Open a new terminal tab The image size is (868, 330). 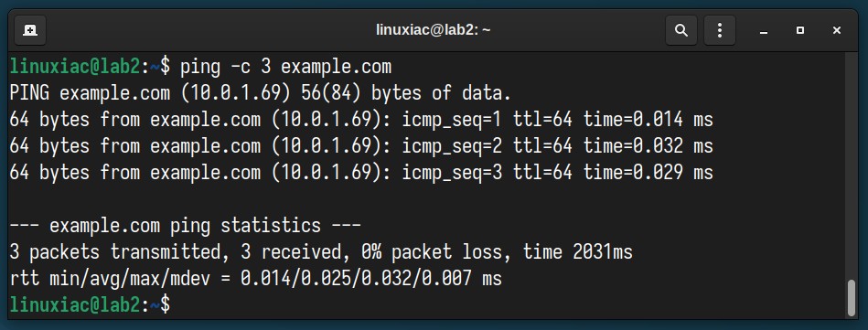[x=30, y=30]
